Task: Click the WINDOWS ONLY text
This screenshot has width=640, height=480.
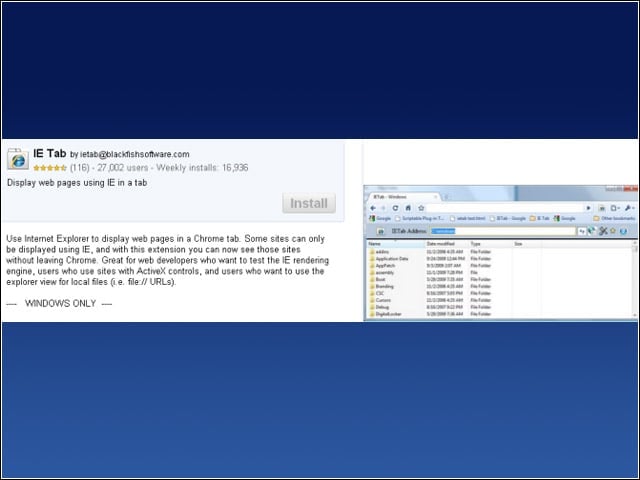Action: [x=60, y=303]
